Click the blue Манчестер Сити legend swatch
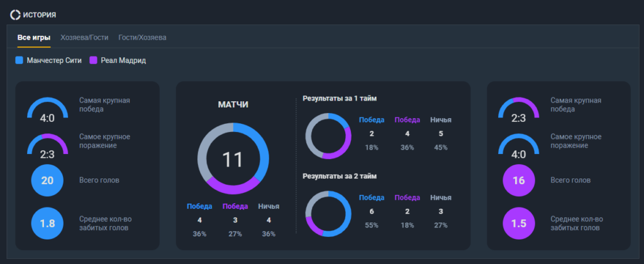This screenshot has width=644, height=264. [19, 60]
